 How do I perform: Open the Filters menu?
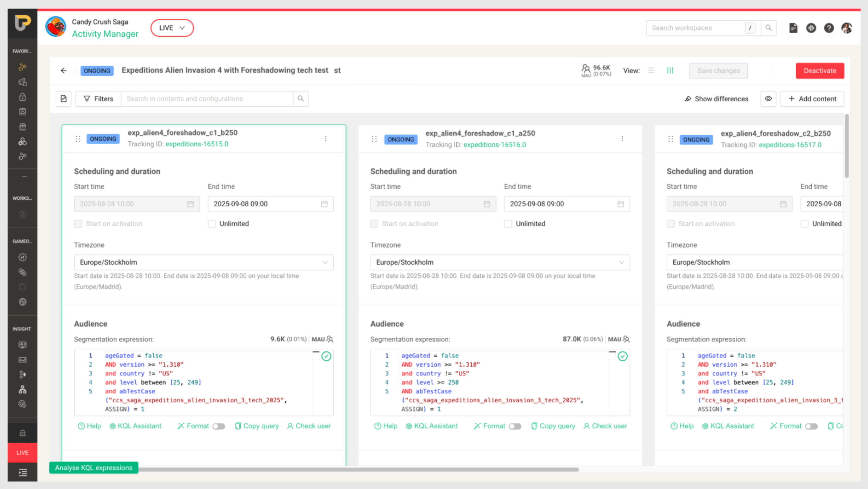click(98, 99)
